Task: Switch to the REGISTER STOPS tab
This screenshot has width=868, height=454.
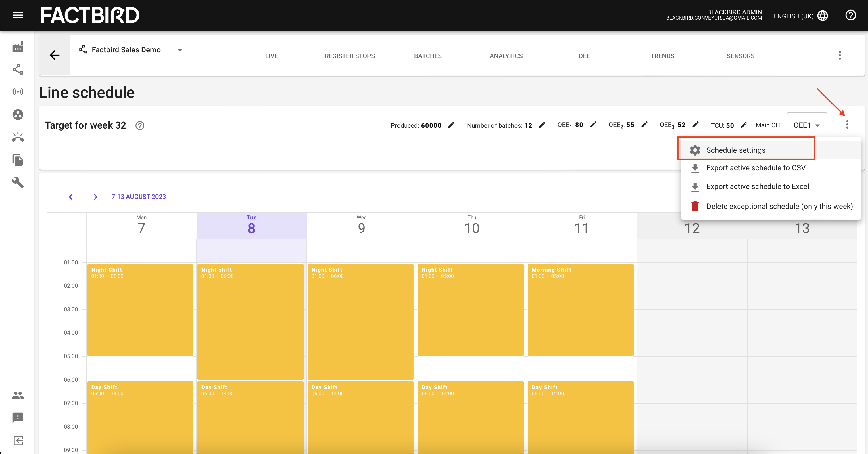Action: click(x=350, y=56)
